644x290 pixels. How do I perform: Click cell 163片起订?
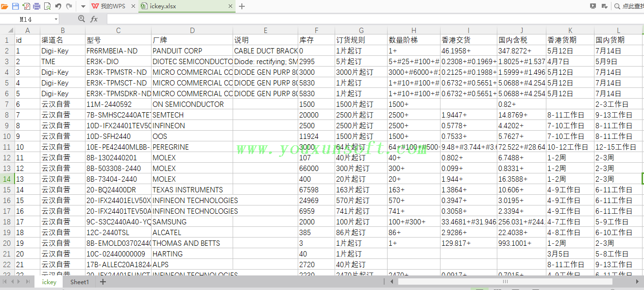[x=361, y=189]
